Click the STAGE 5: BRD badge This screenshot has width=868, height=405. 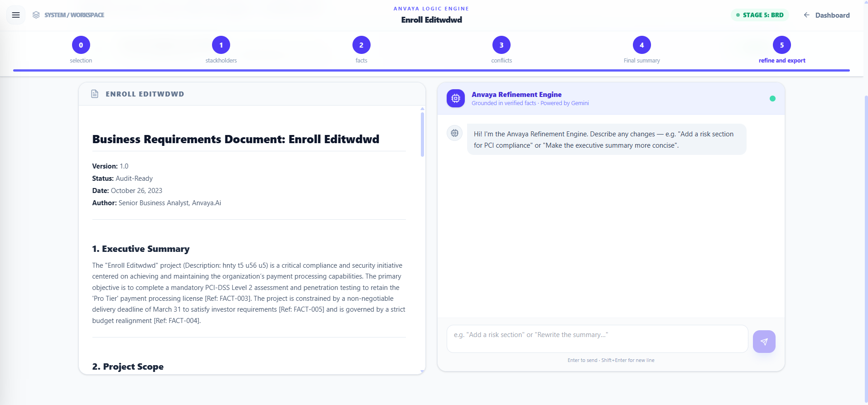point(760,15)
